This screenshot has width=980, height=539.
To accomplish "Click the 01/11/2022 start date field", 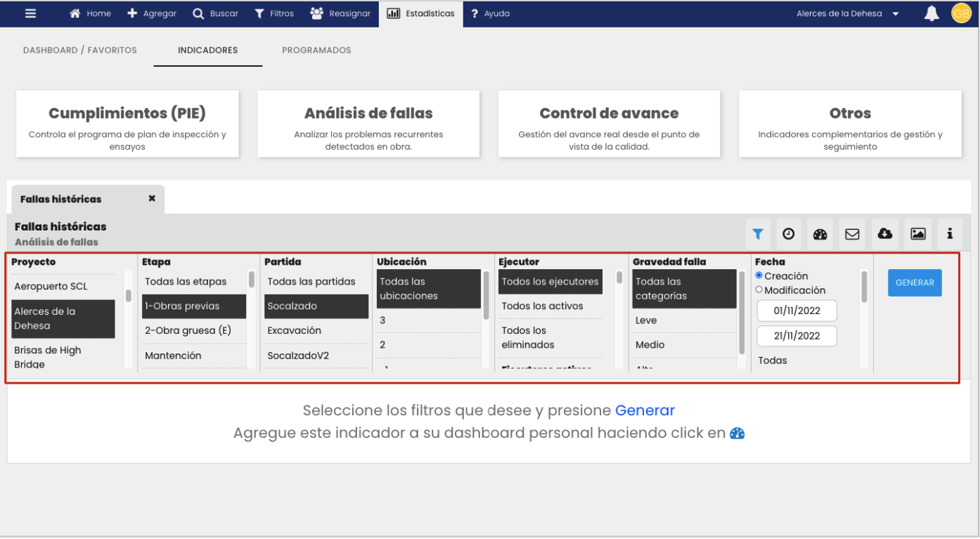I will tap(797, 311).
